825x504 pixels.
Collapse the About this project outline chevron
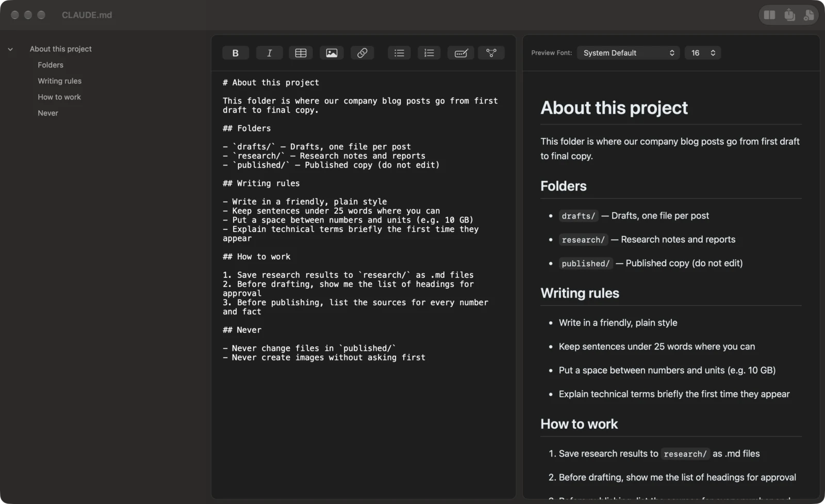(x=10, y=49)
